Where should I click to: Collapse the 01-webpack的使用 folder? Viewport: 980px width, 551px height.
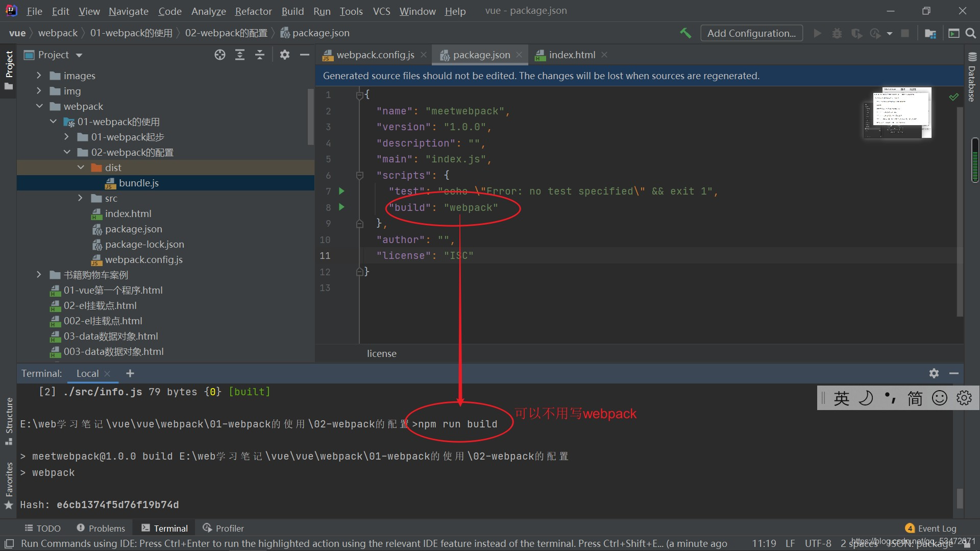point(53,122)
